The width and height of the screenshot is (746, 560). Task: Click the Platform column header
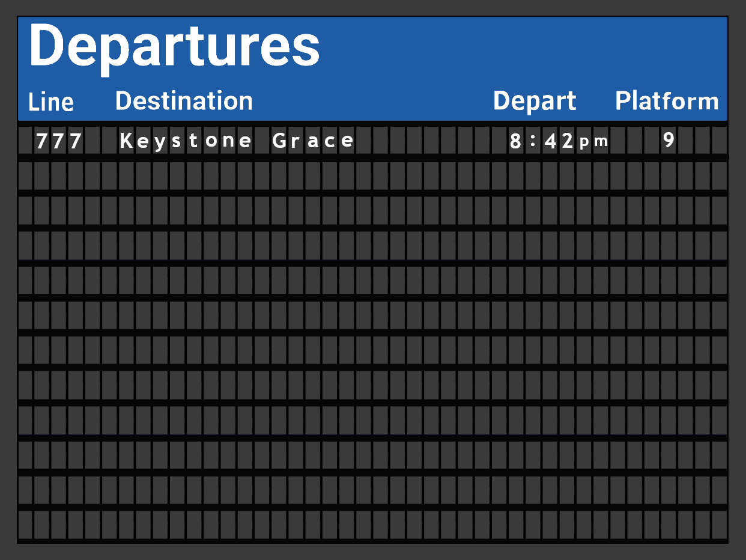(x=667, y=101)
